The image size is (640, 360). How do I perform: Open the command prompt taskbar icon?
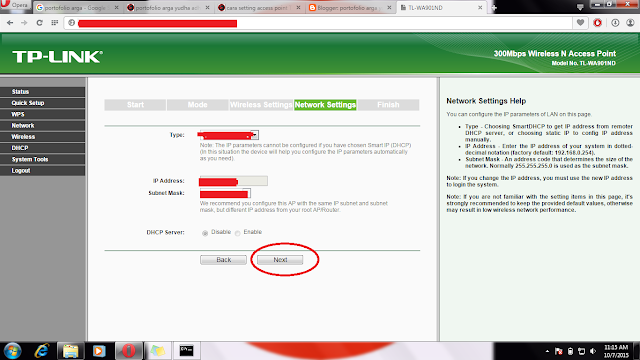pyautogui.click(x=186, y=351)
